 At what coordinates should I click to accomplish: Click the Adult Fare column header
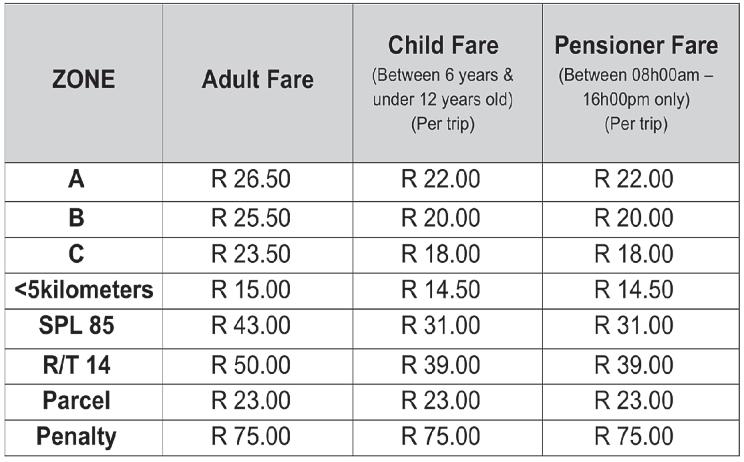click(x=257, y=80)
